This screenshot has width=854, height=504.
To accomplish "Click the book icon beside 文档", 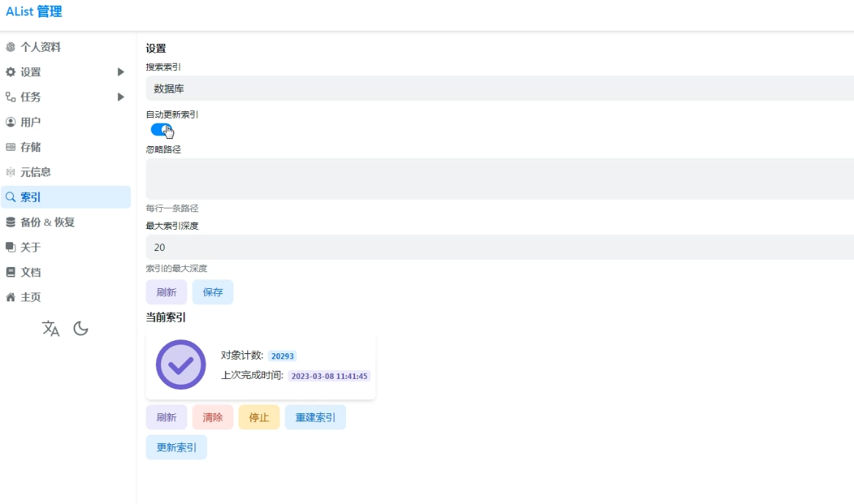I will click(x=10, y=272).
